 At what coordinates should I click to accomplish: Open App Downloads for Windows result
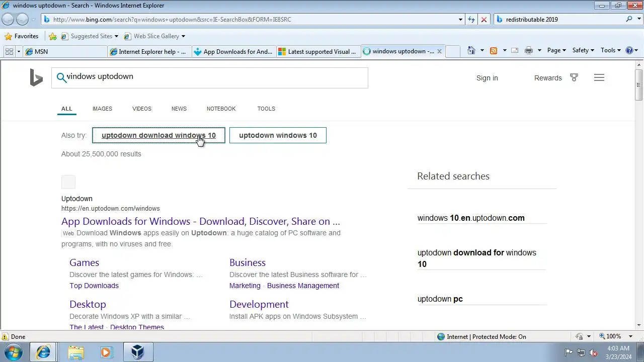(x=201, y=221)
